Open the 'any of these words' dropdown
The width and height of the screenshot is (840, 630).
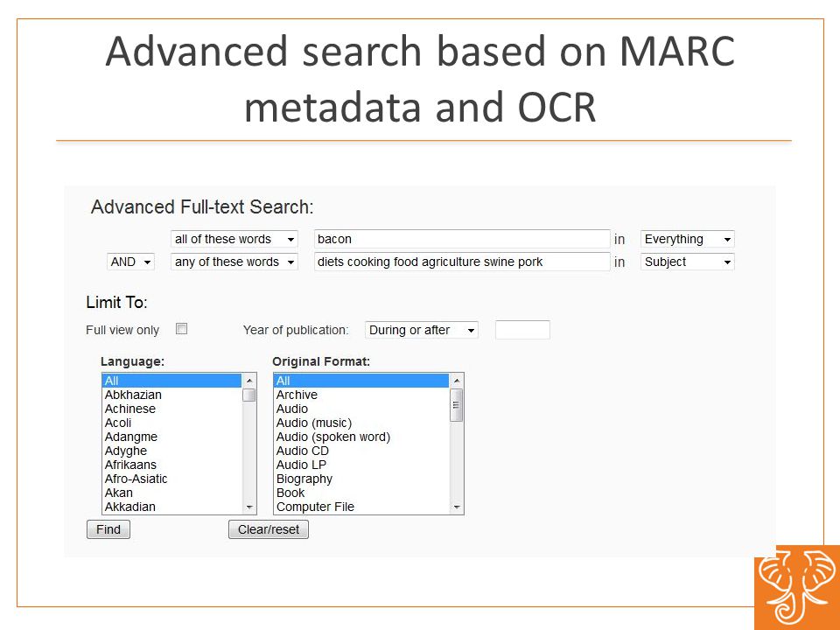[x=234, y=262]
